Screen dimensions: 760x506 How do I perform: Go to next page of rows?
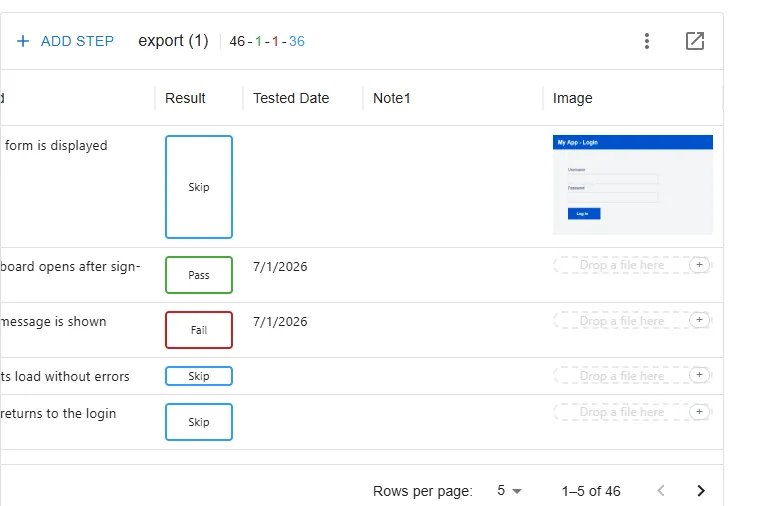tap(700, 490)
